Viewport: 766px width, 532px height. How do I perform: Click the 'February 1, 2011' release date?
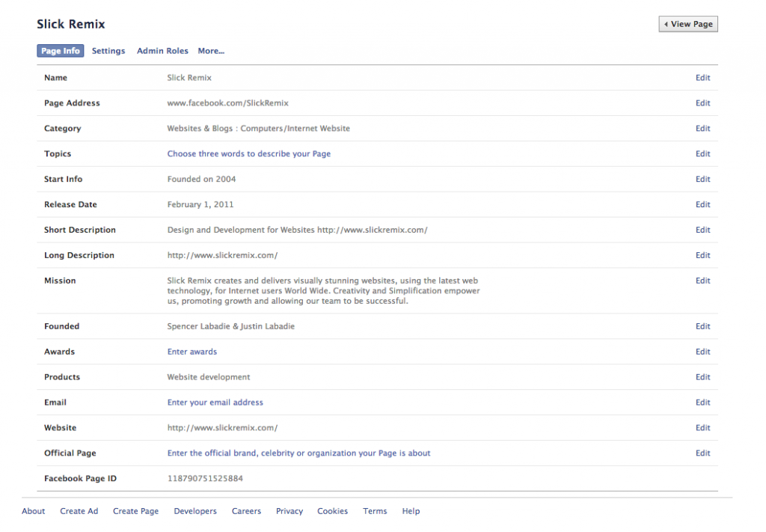(200, 205)
